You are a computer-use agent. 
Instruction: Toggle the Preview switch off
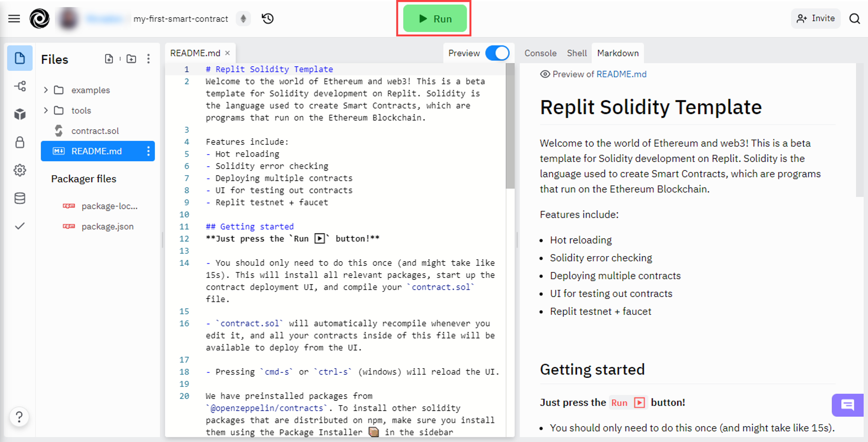pos(497,53)
